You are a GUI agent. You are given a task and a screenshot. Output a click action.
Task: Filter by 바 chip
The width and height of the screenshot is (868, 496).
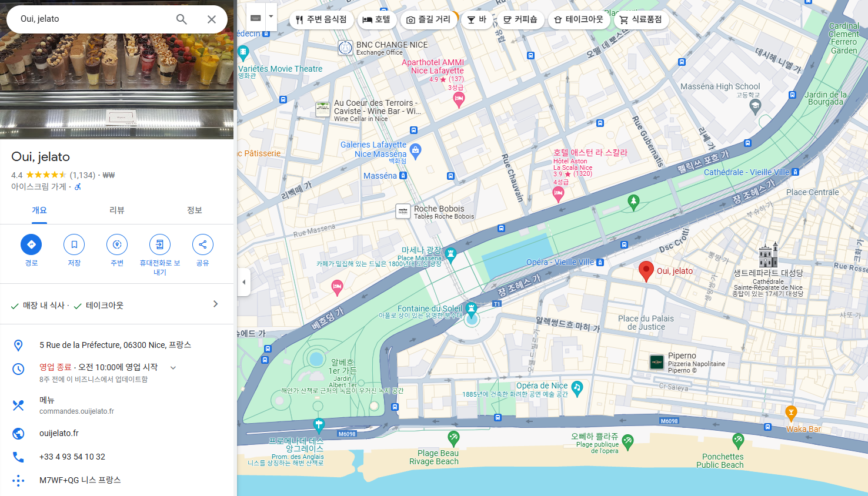[x=477, y=19]
